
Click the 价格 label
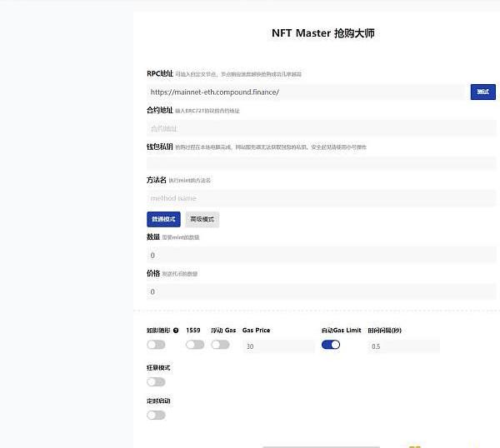153,273
